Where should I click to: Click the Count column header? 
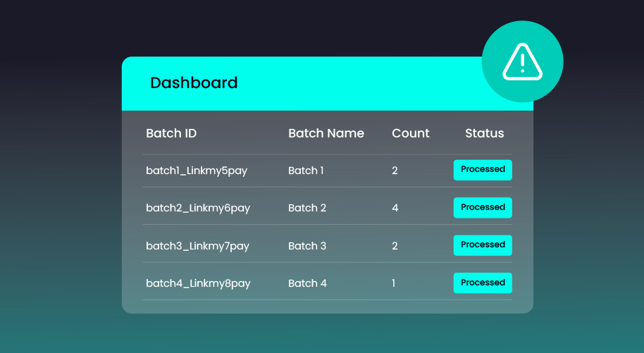pos(410,133)
